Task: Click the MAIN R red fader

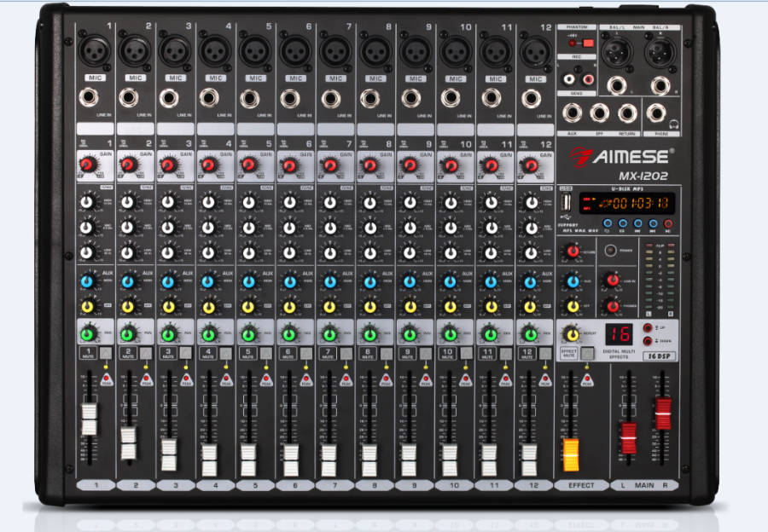Action: [663, 413]
